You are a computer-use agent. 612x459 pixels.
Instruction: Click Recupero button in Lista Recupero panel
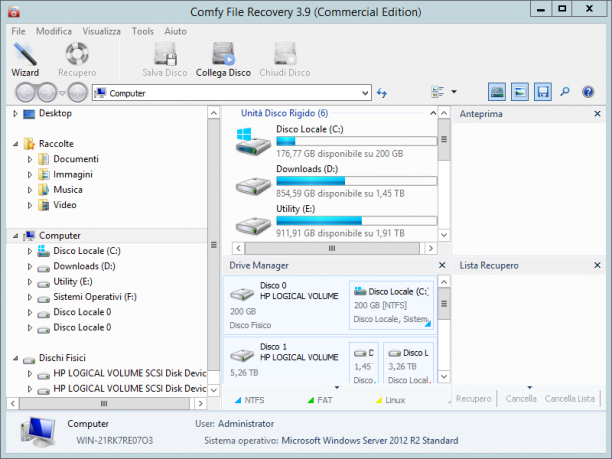click(x=473, y=399)
